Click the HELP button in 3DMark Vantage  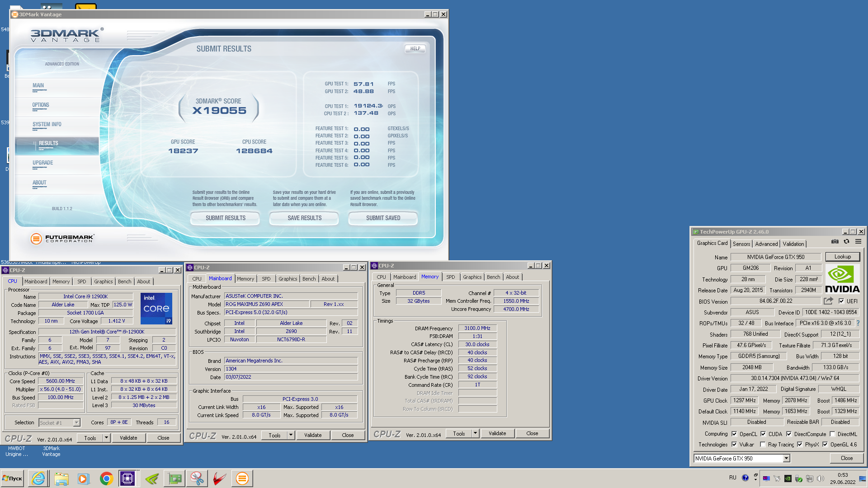coord(415,49)
